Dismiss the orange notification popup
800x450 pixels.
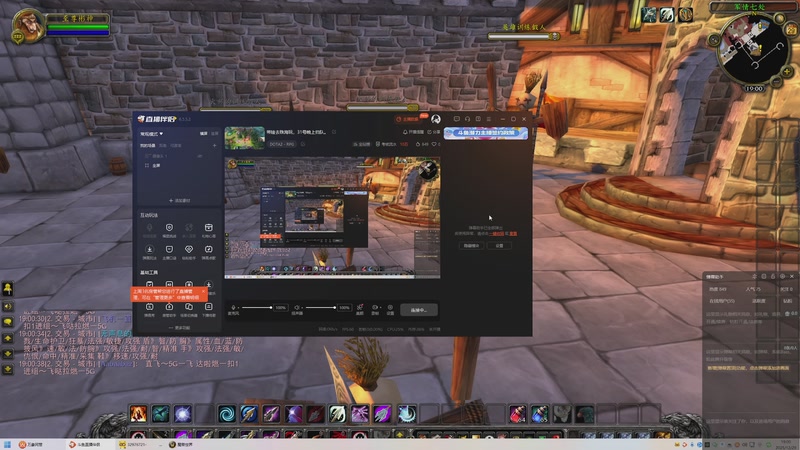(203, 291)
